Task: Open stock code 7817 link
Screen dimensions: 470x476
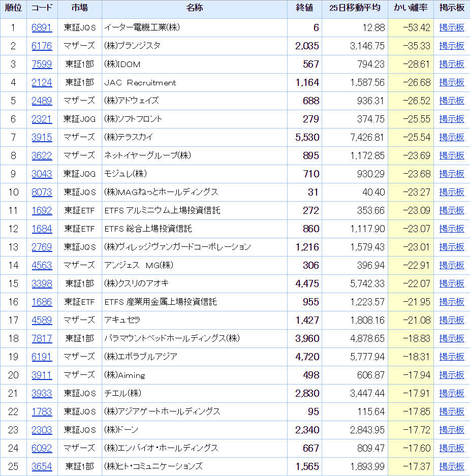Action: (42, 338)
